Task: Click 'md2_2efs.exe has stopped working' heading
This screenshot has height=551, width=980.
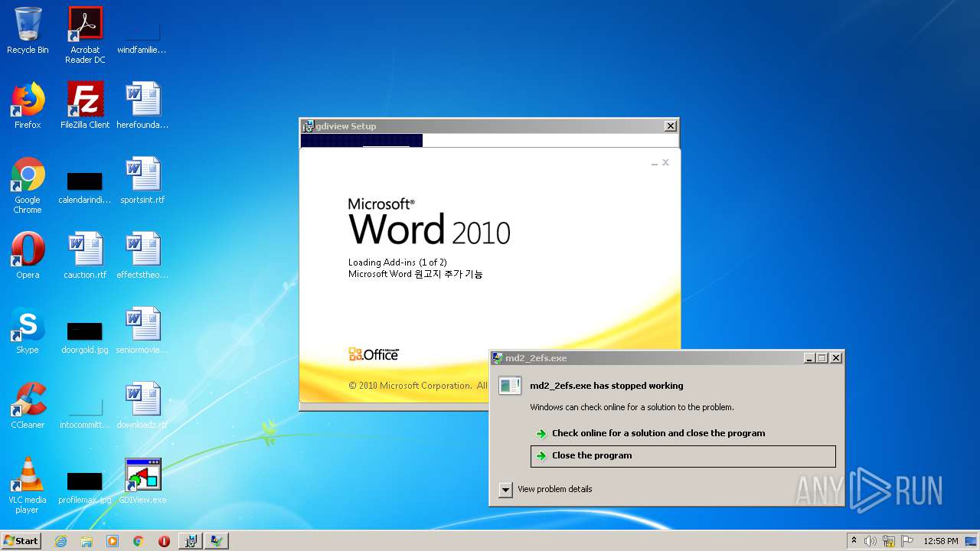Action: point(606,386)
